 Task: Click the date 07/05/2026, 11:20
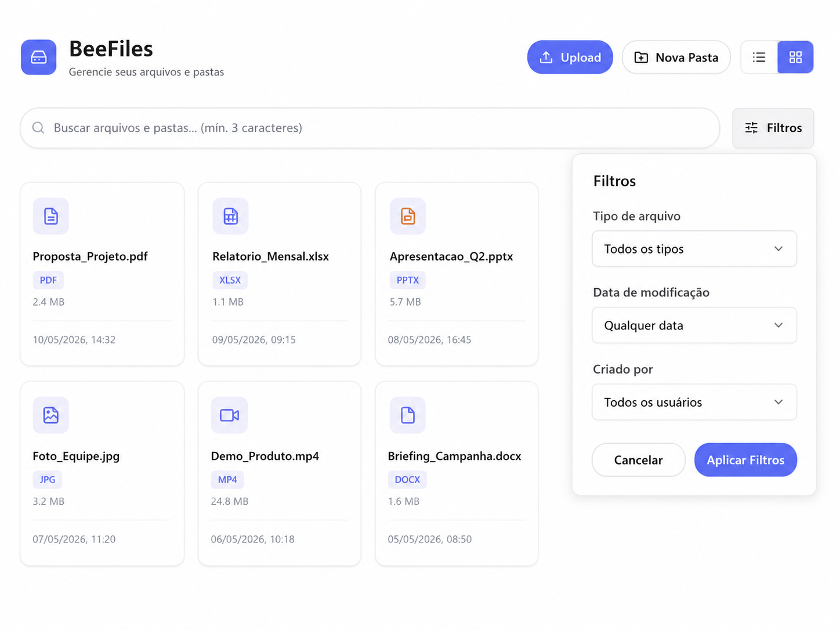[74, 540]
